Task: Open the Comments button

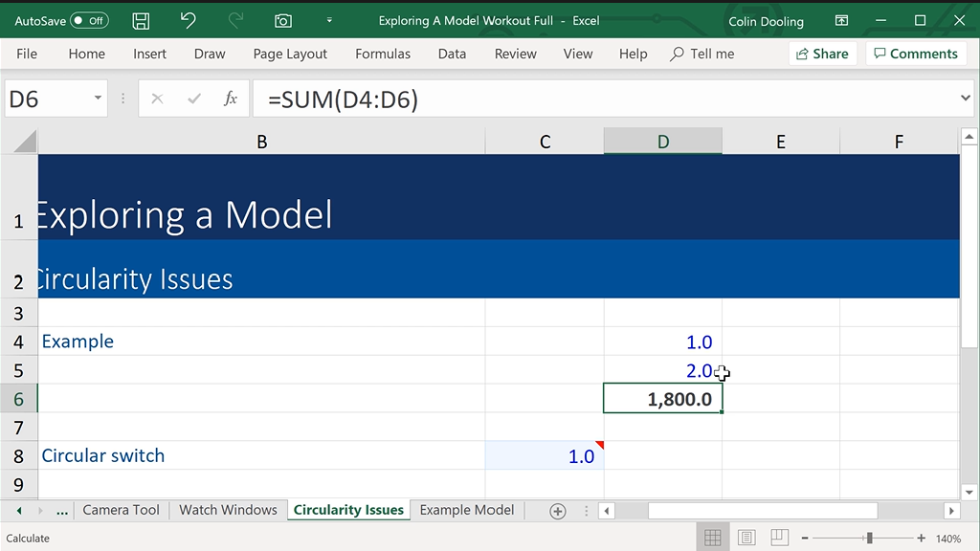Action: click(915, 54)
